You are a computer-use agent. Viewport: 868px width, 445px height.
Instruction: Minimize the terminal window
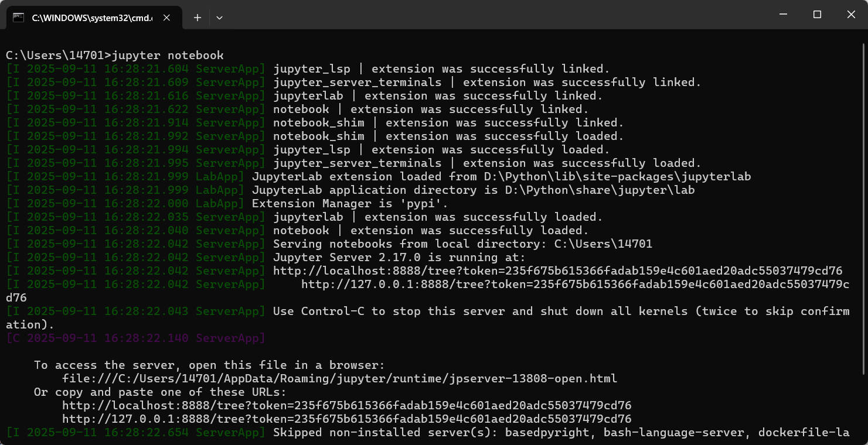tap(783, 14)
